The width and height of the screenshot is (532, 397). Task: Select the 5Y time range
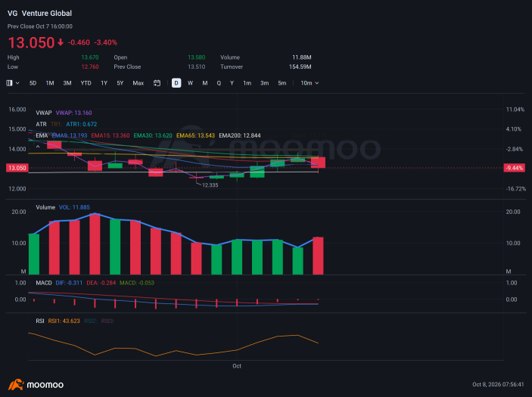pos(120,83)
